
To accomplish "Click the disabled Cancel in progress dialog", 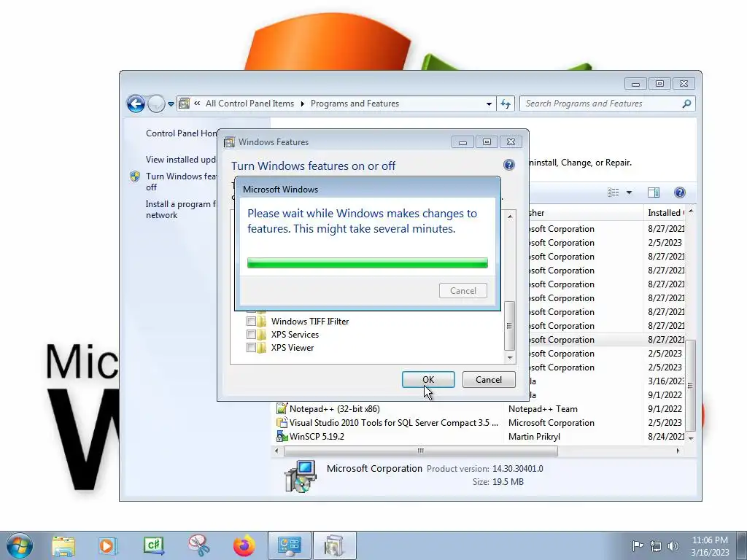I will click(463, 290).
